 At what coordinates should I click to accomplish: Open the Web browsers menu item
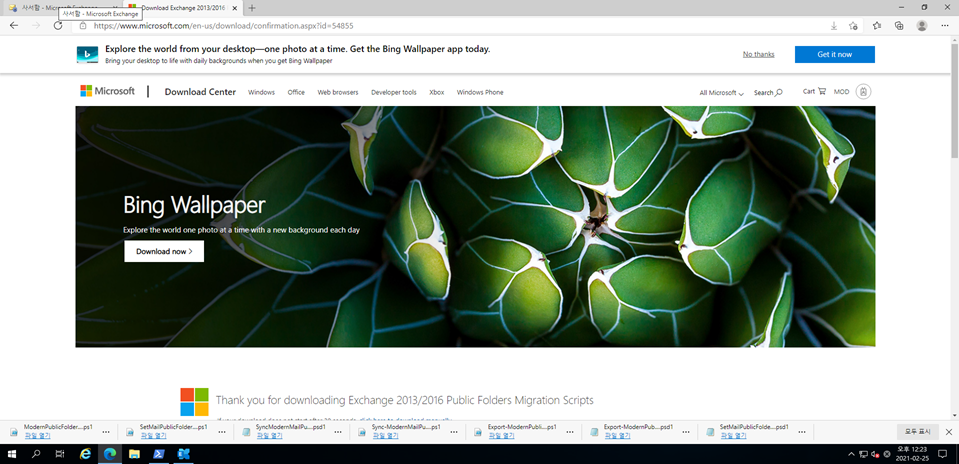(x=338, y=92)
